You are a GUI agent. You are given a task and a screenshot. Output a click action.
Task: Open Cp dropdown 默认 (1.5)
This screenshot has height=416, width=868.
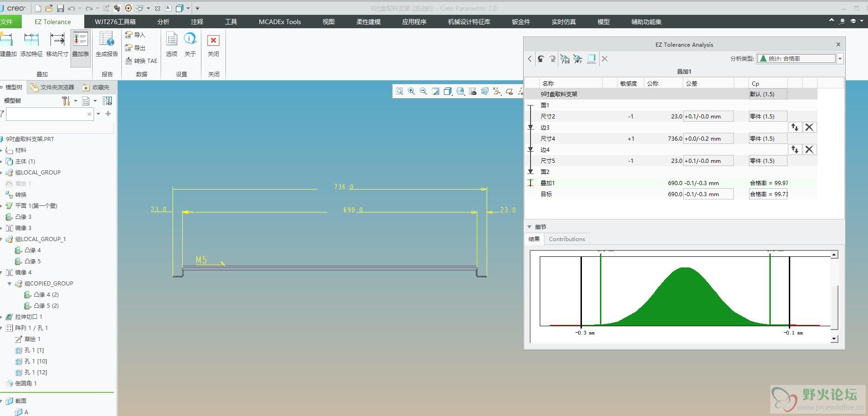[768, 94]
